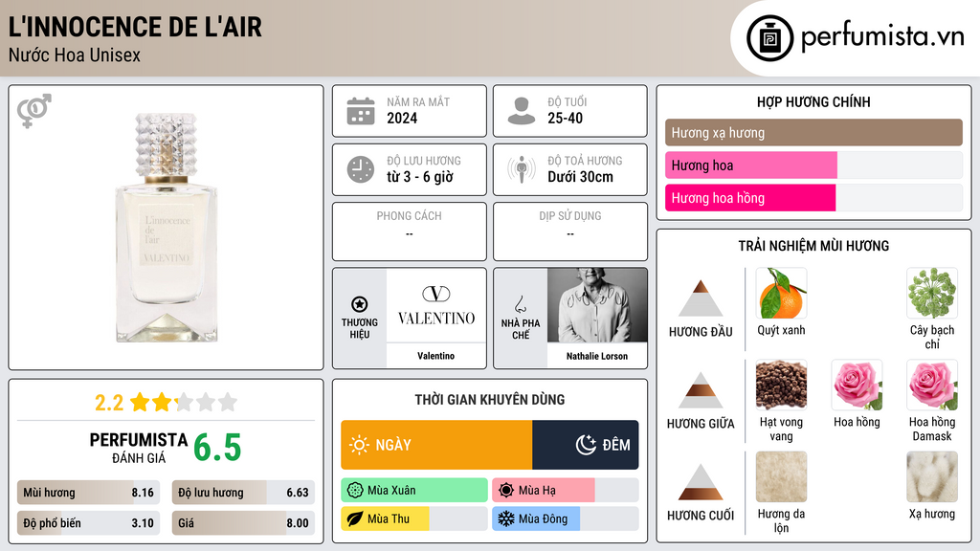Screen dimensions: 980x551
Task: Click the nose icon above Nhà pha chế
Action: (520, 304)
